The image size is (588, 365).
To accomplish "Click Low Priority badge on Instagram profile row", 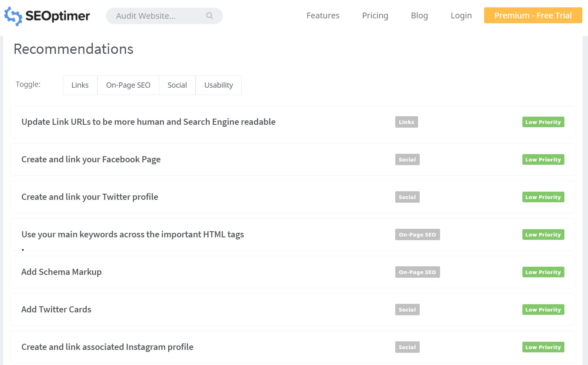I will pos(543,347).
